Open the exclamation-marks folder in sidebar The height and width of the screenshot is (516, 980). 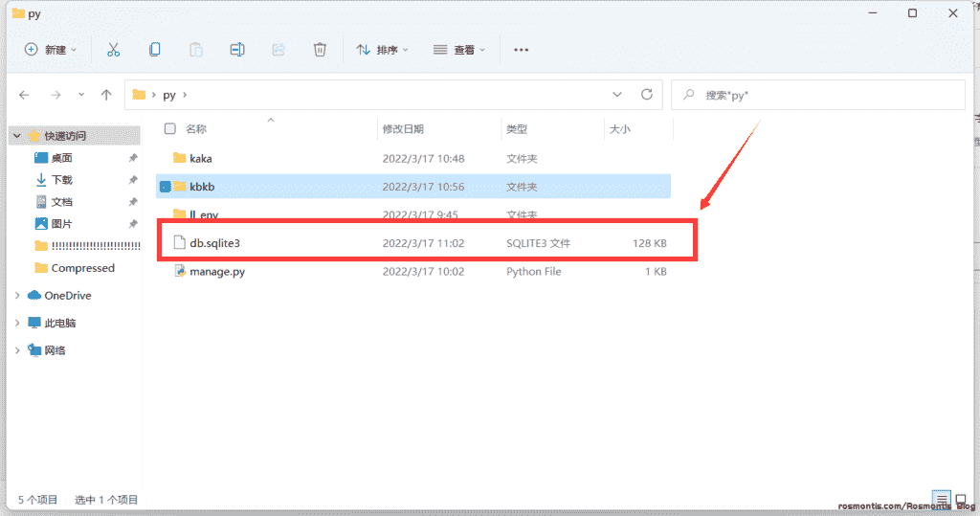[96, 246]
